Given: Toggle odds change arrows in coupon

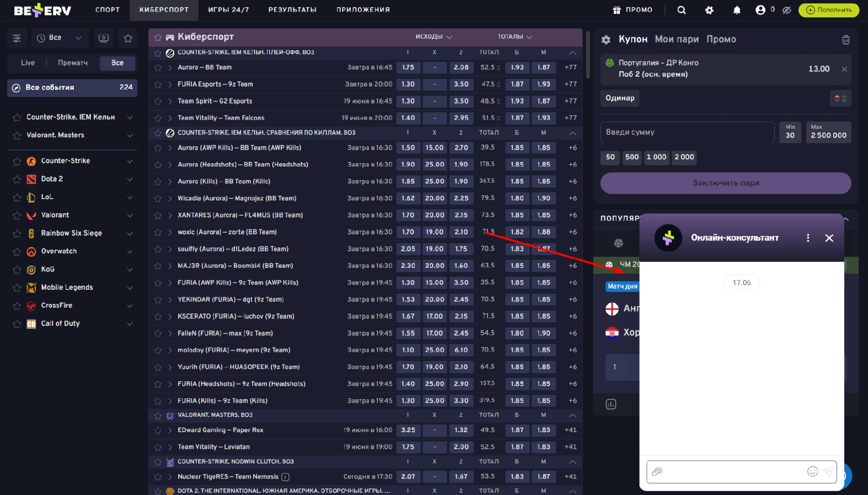Looking at the screenshot, I should 840,98.
